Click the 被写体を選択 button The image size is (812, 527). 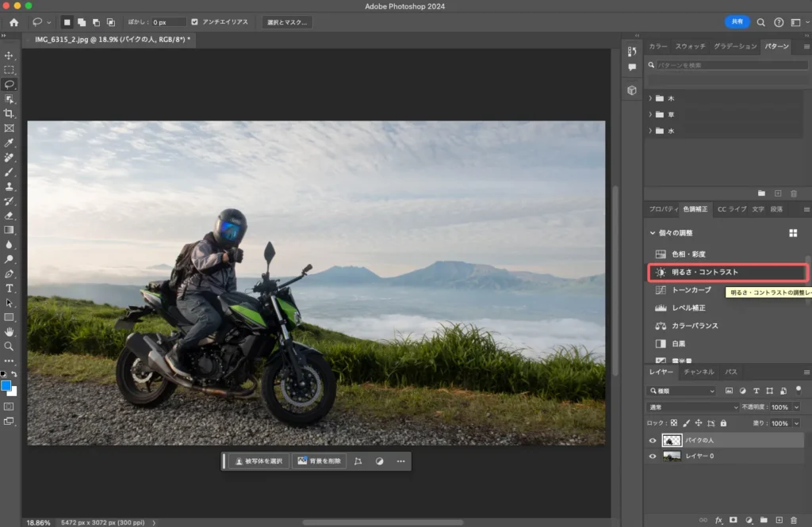pyautogui.click(x=259, y=460)
